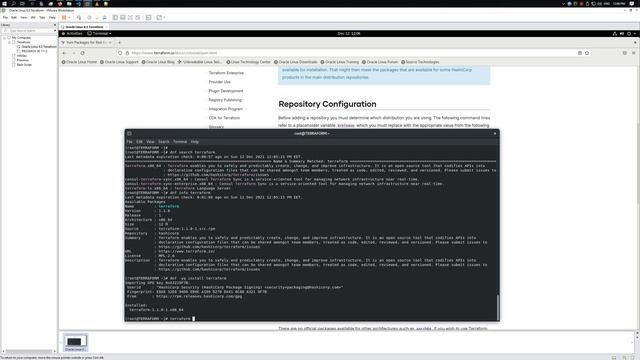This screenshot has height=360, width=640.
Task: Open Oracle Linux Training bookmark
Action: [x=340, y=62]
